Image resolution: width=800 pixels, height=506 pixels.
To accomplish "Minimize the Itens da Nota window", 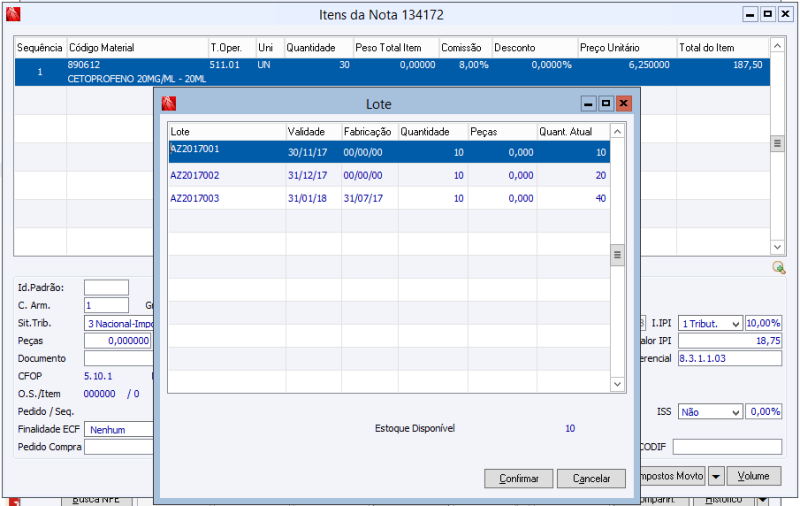I will pos(749,14).
